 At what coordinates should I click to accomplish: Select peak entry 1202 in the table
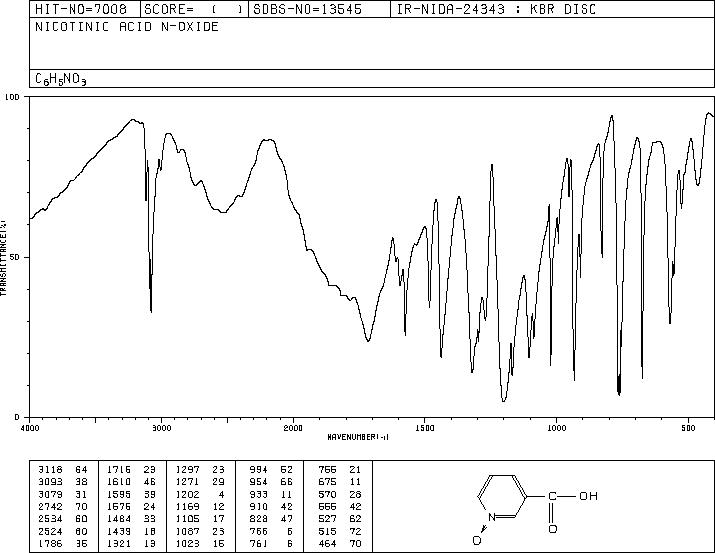187,494
